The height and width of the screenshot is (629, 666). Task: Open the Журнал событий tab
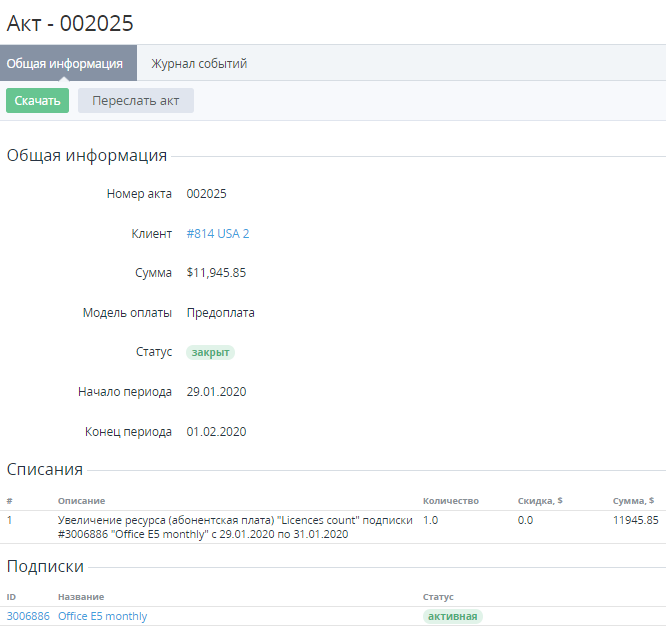pos(199,64)
